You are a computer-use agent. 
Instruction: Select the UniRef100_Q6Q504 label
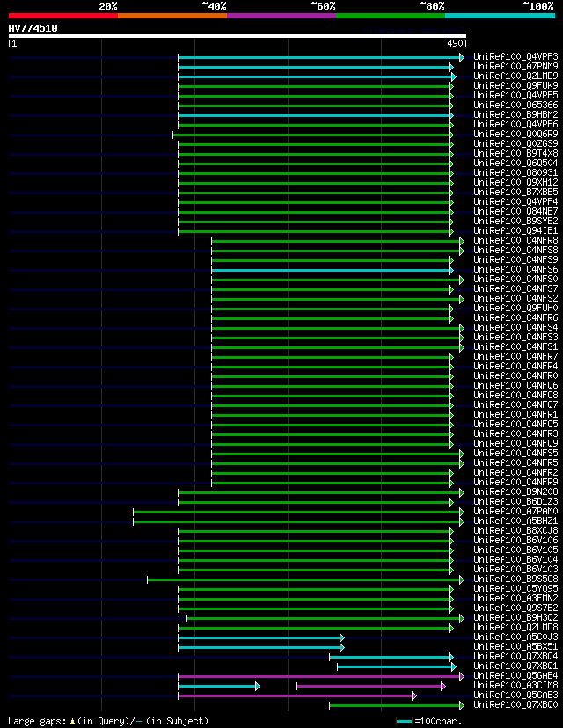click(515, 163)
